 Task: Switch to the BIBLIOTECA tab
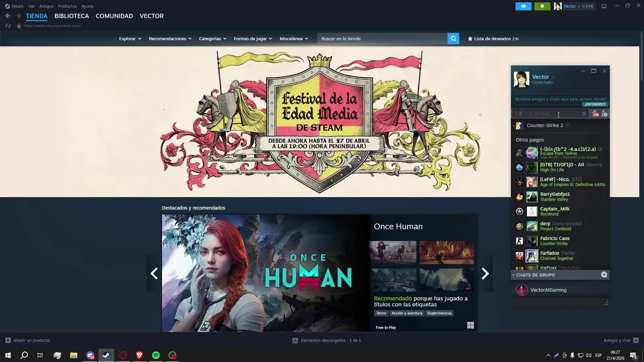click(71, 16)
